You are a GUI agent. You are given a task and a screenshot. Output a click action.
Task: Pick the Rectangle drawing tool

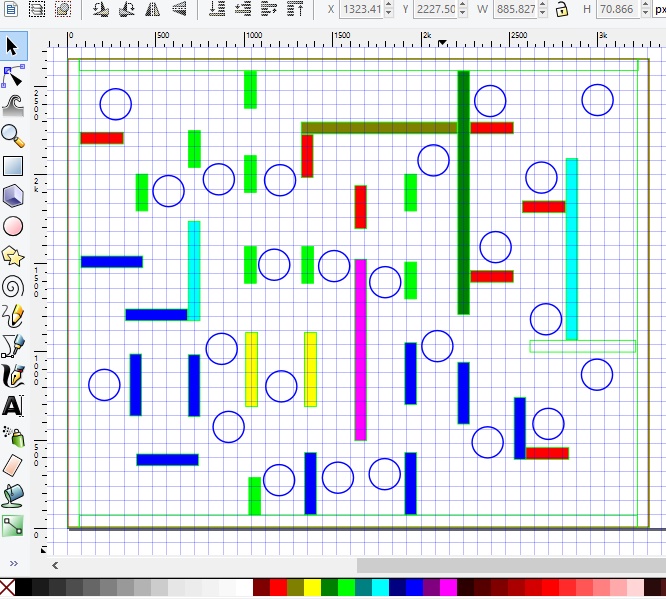(13, 166)
